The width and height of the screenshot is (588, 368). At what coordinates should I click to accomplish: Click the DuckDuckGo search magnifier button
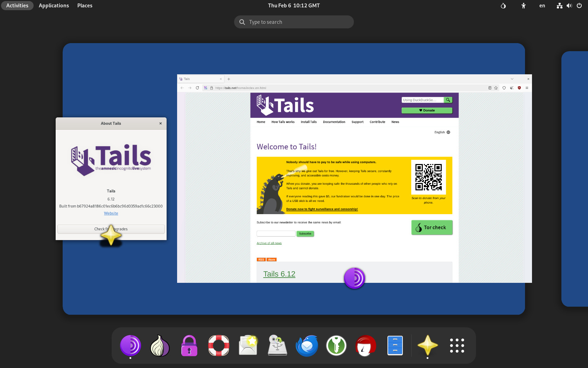[x=448, y=100]
